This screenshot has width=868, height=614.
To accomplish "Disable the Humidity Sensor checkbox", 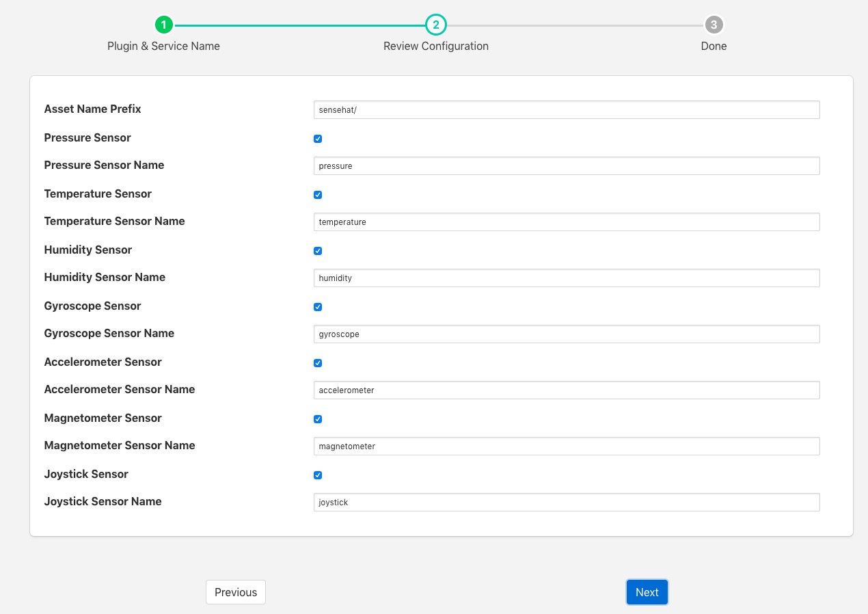I will 318,251.
